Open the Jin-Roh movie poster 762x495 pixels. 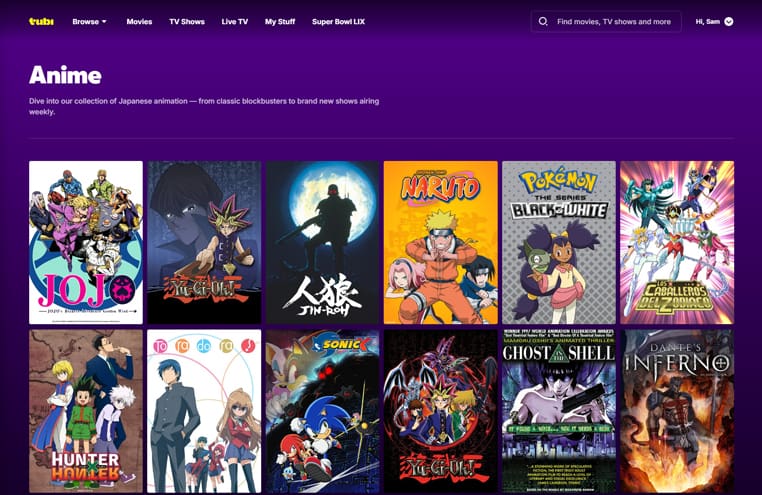322,242
